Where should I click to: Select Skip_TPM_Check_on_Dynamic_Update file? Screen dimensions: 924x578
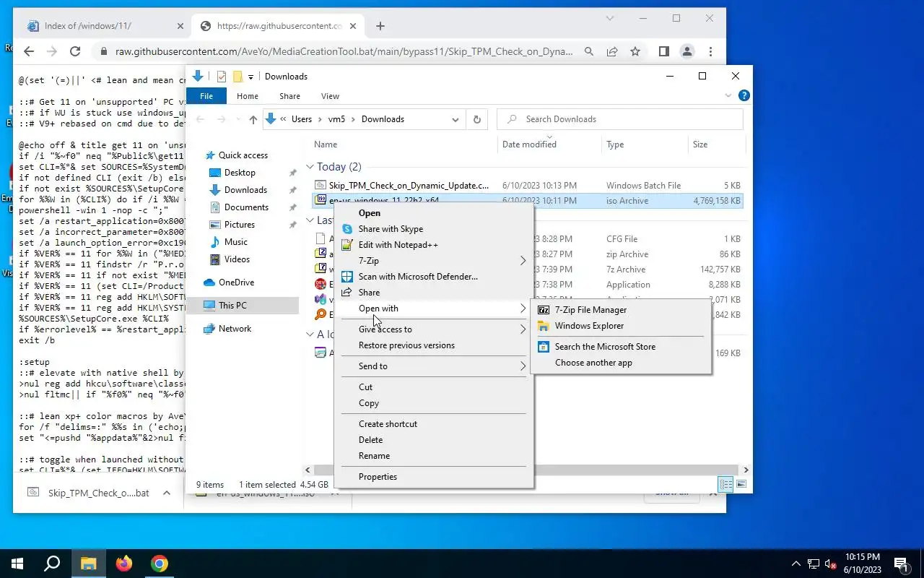409,186
